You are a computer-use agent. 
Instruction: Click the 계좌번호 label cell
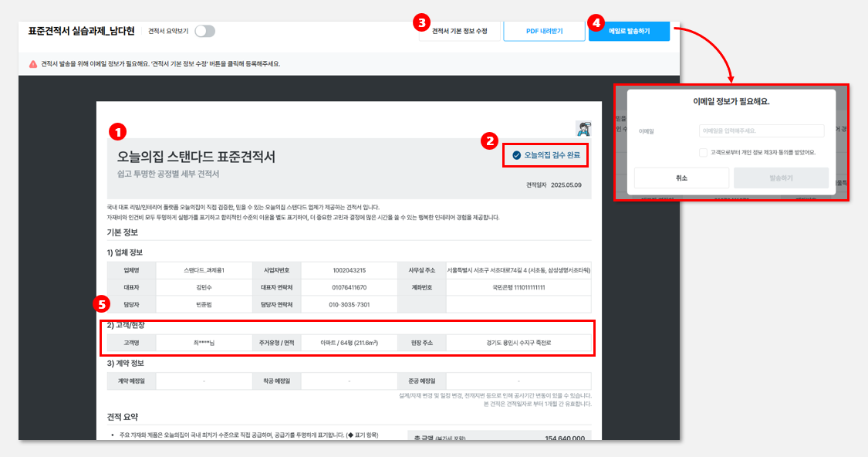click(422, 287)
